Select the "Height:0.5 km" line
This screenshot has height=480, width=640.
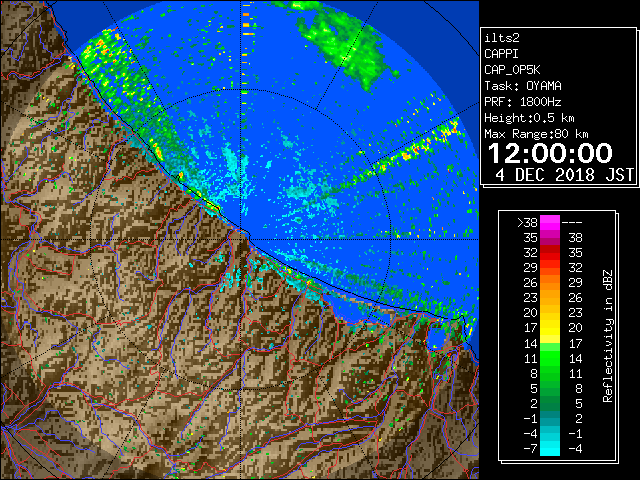tap(529, 118)
